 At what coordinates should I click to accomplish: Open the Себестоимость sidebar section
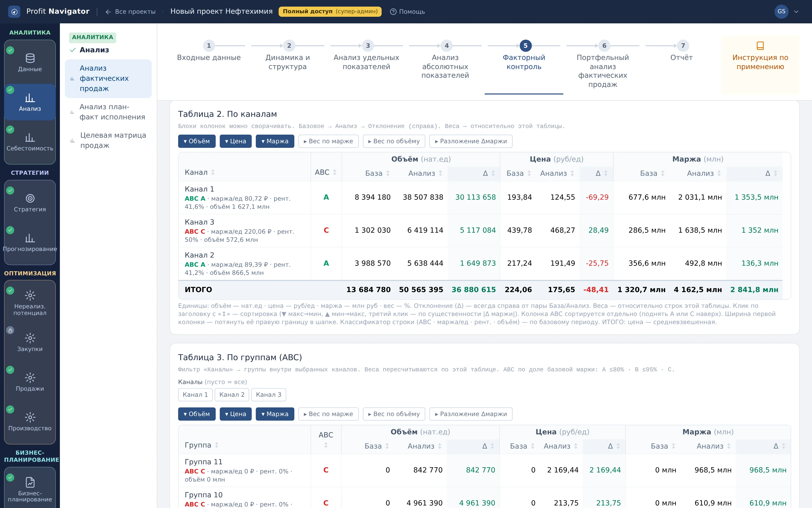(30, 142)
